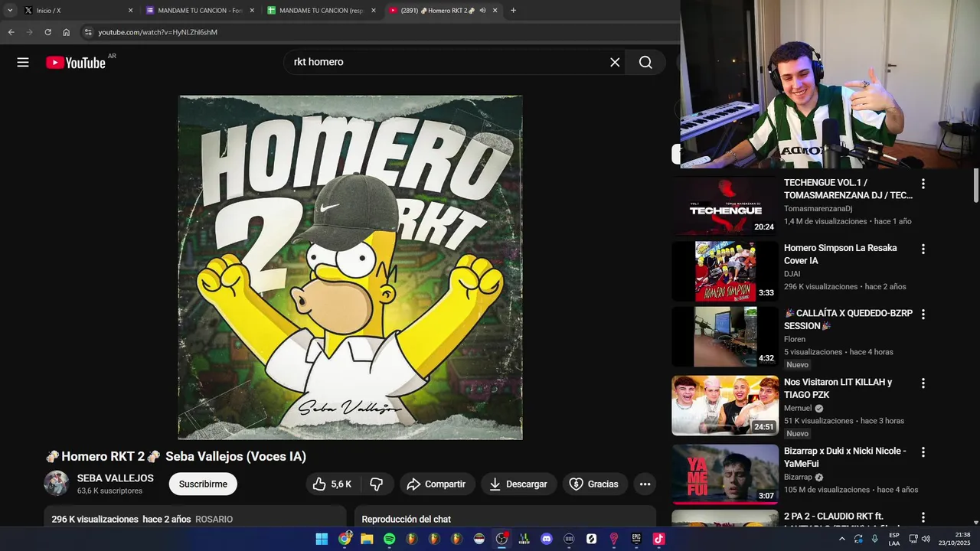This screenshot has height=551, width=980.
Task: Open the TomasmarenzanaDj channel link
Action: pos(818,209)
